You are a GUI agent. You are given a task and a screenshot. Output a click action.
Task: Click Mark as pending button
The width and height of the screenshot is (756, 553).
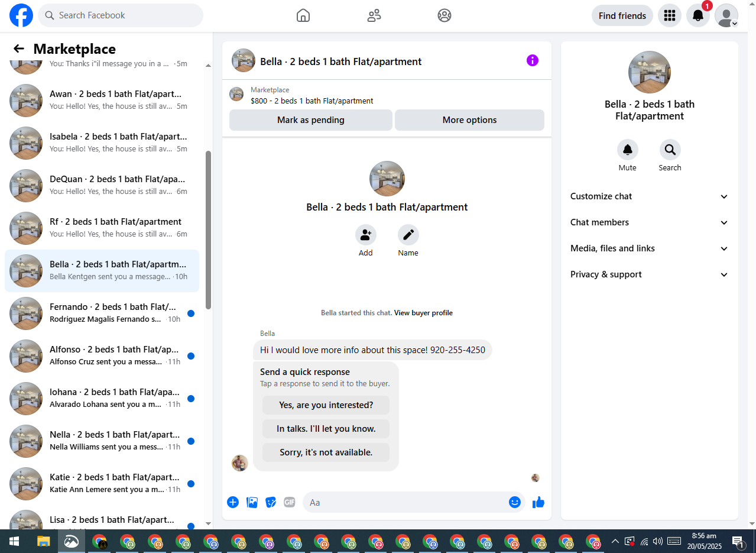pos(311,120)
